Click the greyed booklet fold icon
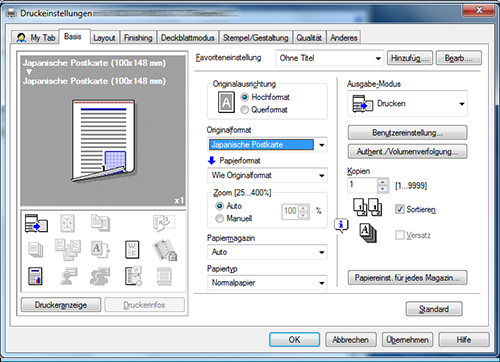500x362 pixels. 164,223
